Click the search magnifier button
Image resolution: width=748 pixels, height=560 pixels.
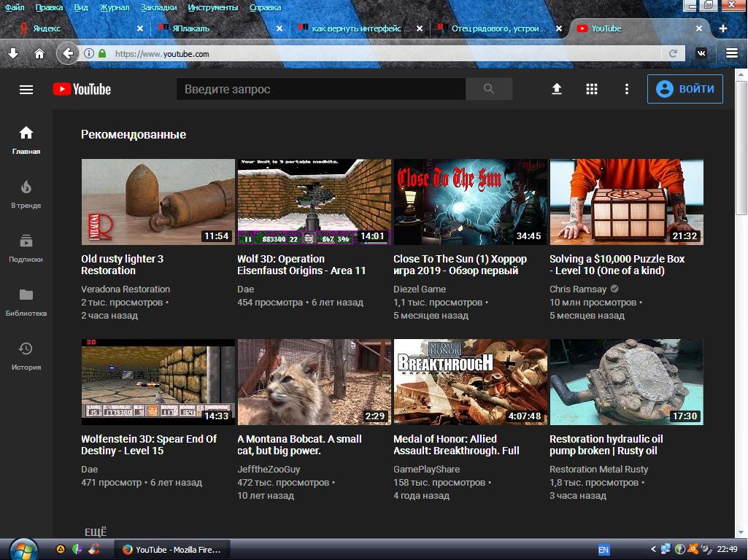(489, 89)
